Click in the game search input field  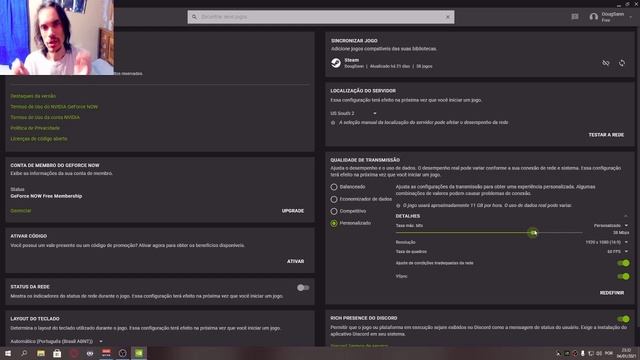point(321,17)
